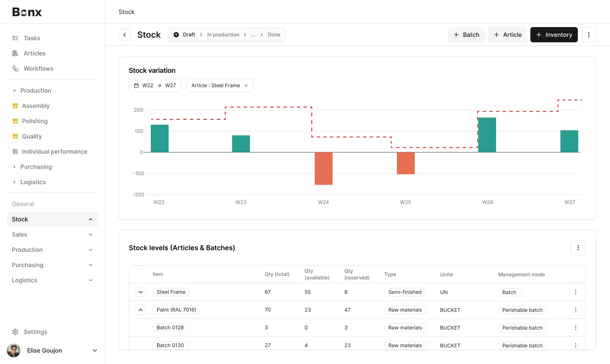
Task: Expand the Sales menu under General
Action: pyautogui.click(x=53, y=234)
